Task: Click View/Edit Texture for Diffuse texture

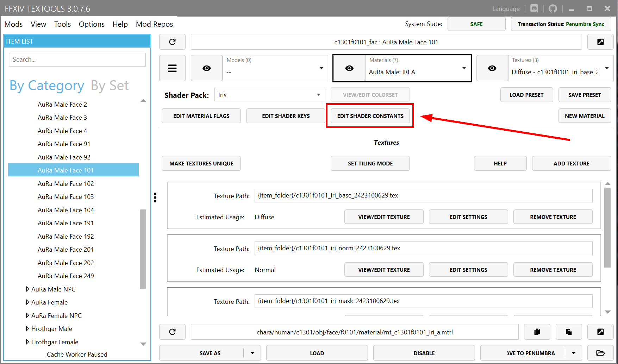Action: [384, 217]
